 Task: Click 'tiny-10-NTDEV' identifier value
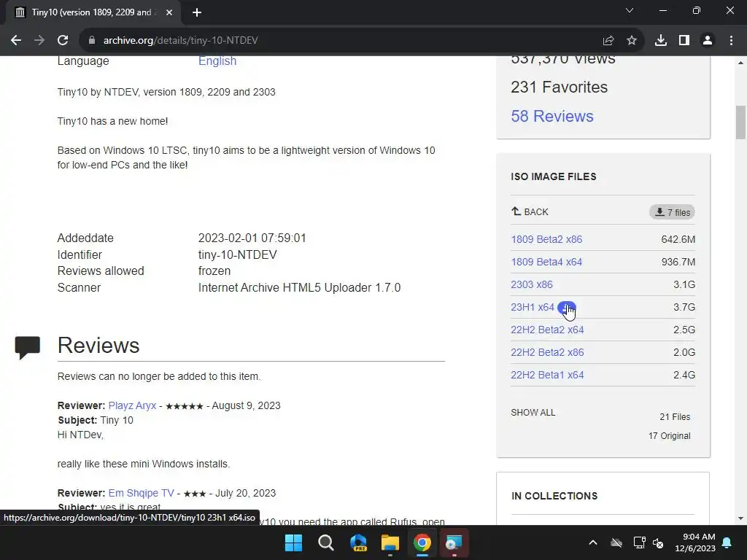(x=237, y=254)
